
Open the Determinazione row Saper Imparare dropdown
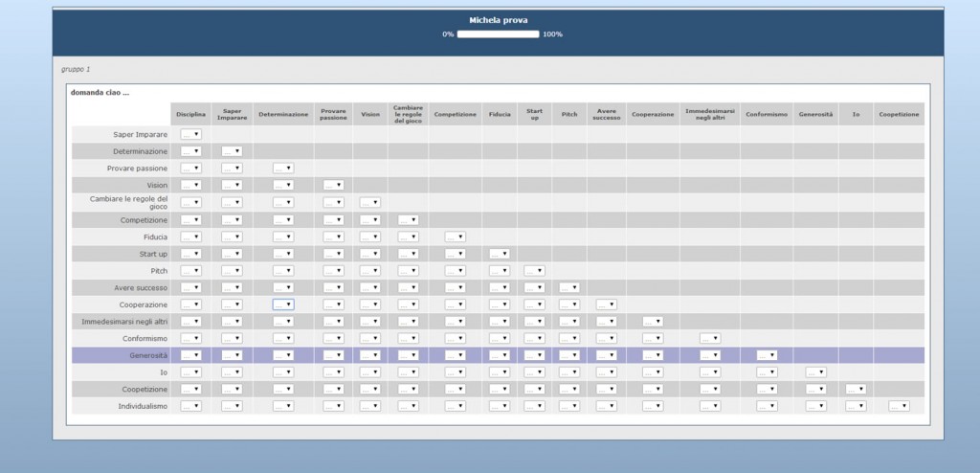pyautogui.click(x=231, y=151)
